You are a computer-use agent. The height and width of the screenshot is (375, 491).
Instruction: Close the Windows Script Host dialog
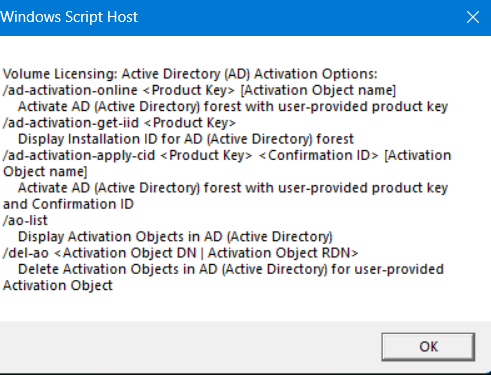point(473,17)
